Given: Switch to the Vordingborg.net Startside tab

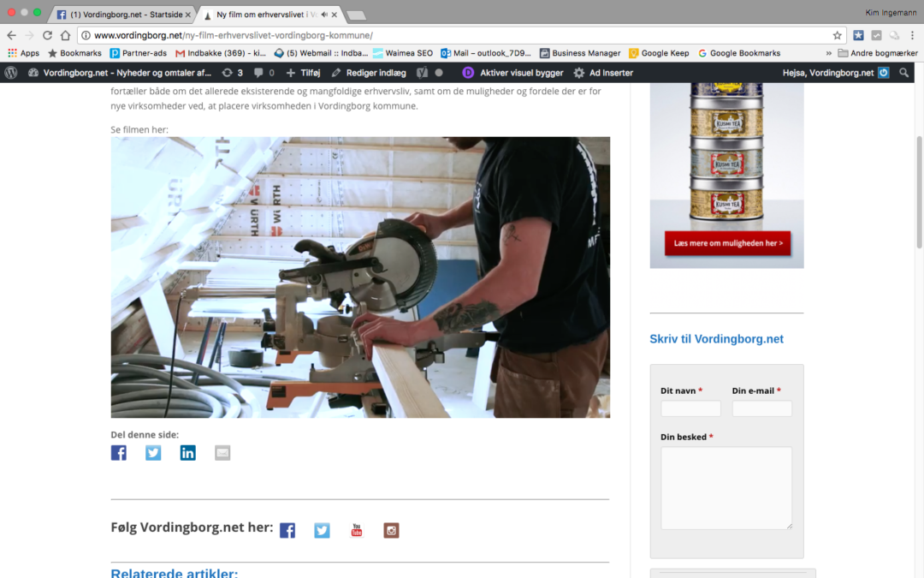Looking at the screenshot, I should (x=121, y=15).
